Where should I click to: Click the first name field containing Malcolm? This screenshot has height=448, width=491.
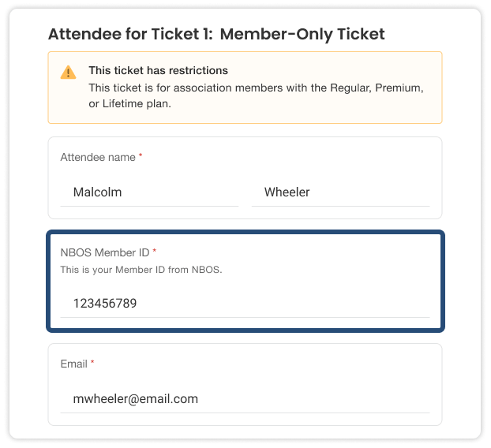tap(149, 192)
